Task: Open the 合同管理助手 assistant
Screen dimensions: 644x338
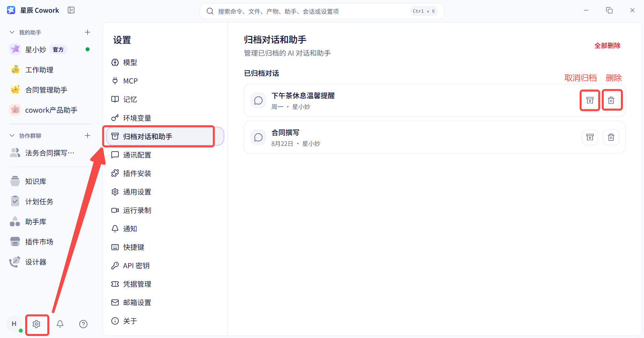Action: point(50,90)
